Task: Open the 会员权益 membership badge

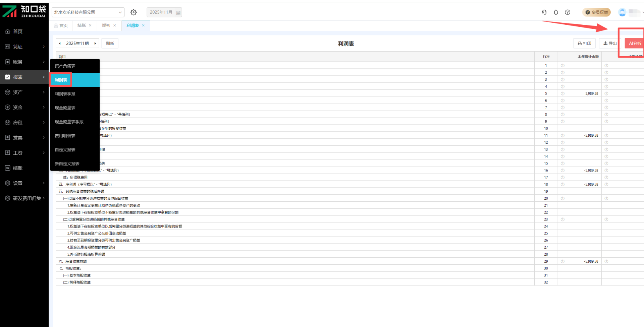Action: [x=596, y=12]
